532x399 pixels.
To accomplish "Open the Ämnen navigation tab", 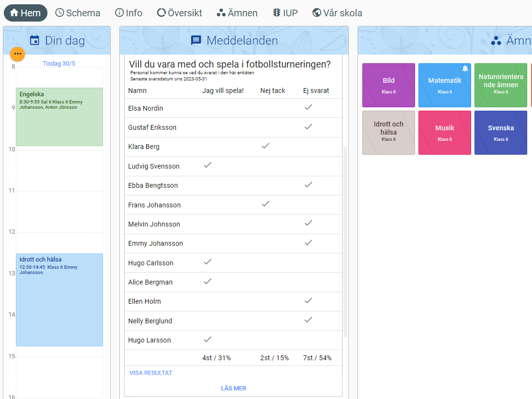I will (x=237, y=13).
